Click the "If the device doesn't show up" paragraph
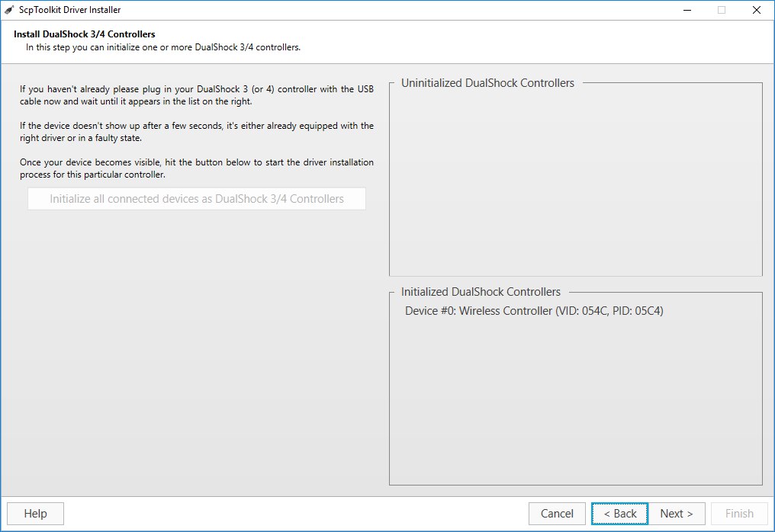 pyautogui.click(x=197, y=132)
